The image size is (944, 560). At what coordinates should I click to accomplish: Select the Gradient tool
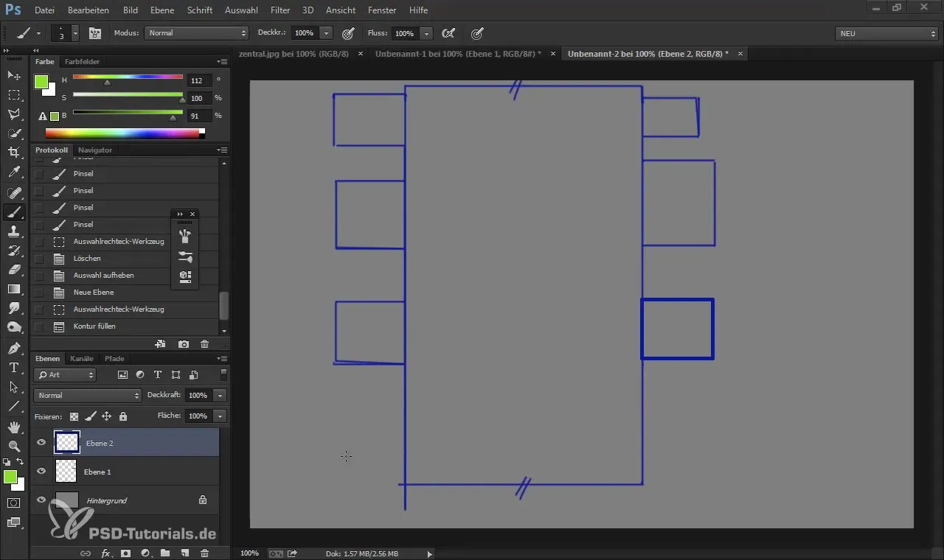(13, 289)
